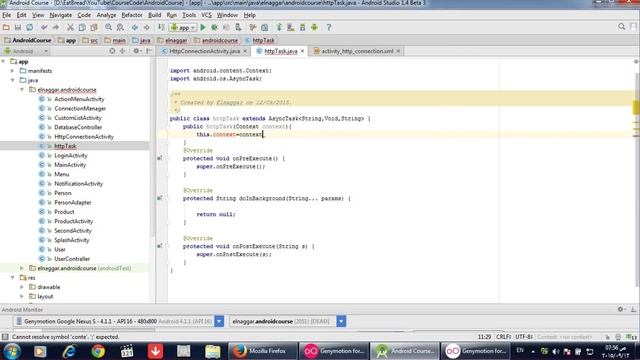Open the VCS menu
This screenshot has width=640, height=360.
[x=207, y=15]
